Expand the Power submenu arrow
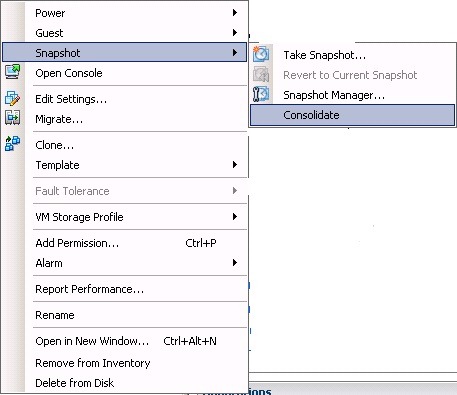The height and width of the screenshot is (395, 457). tap(235, 13)
